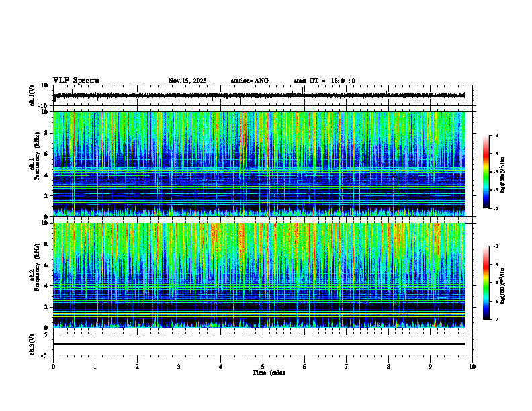Image resolution: width=532 pixels, height=411 pixels.
Task: Click the "2" kHz tick on ch.1 frequency axis
Action: click(x=48, y=196)
